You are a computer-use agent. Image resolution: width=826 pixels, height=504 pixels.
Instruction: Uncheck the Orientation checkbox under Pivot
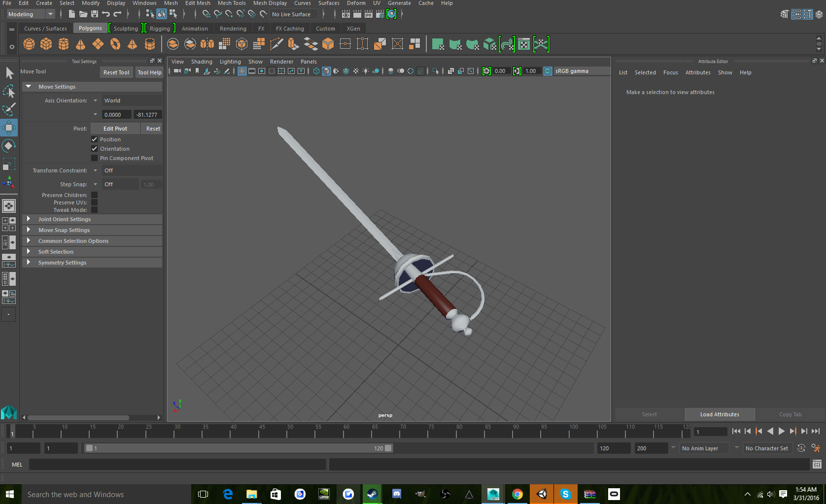94,148
